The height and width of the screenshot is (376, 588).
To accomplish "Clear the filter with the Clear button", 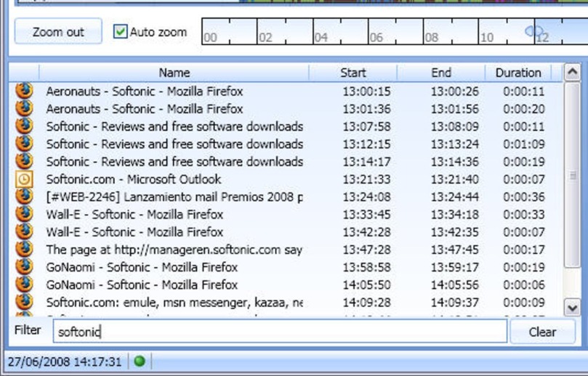I will tap(542, 332).
